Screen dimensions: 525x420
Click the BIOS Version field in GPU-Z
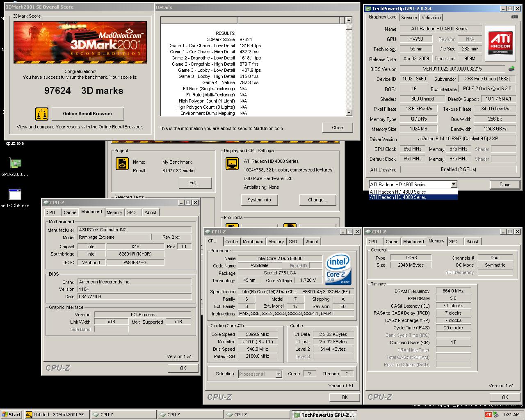coord(452,69)
